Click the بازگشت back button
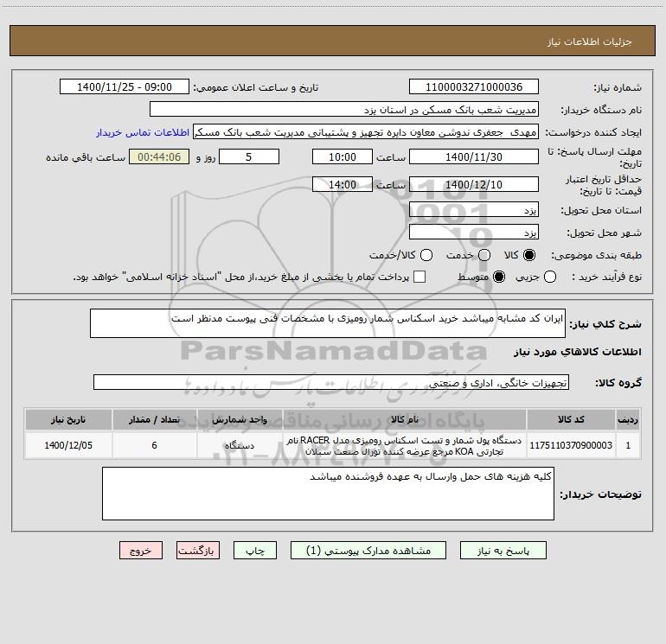666x644 pixels. (x=198, y=551)
